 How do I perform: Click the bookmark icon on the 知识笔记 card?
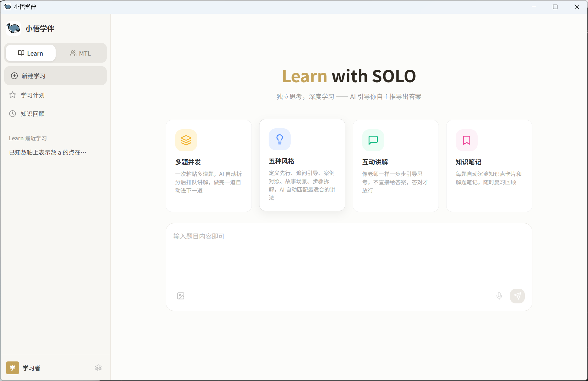467,140
